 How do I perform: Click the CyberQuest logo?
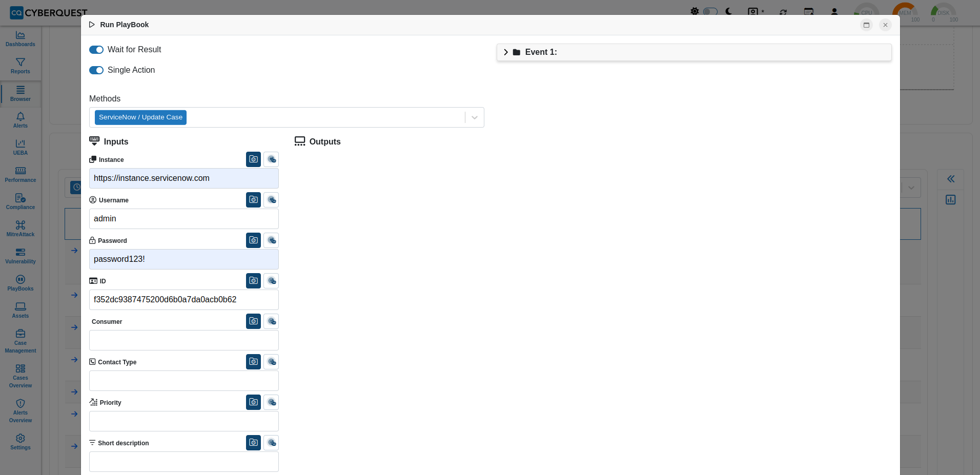coord(49,13)
